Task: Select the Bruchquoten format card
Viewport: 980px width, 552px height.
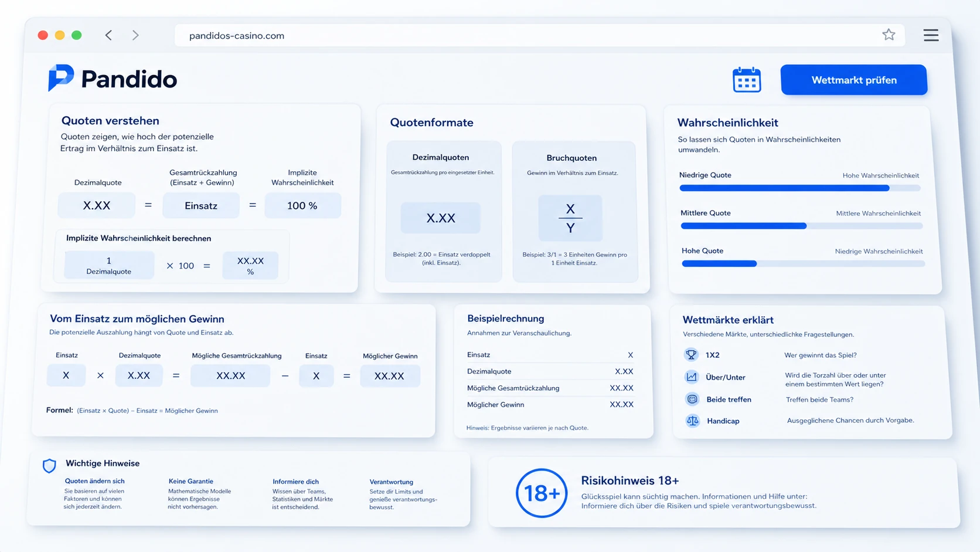Action: pos(574,212)
